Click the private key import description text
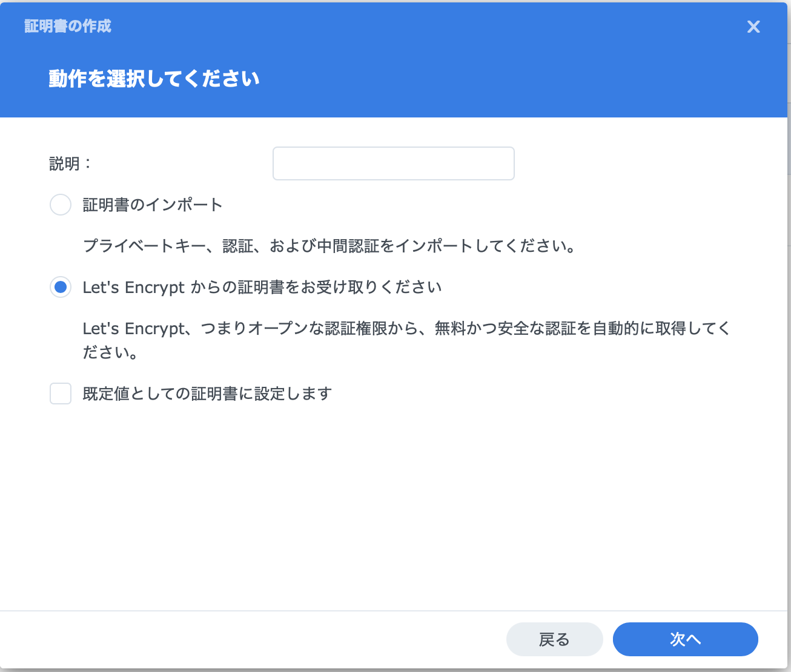791x672 pixels. (329, 246)
